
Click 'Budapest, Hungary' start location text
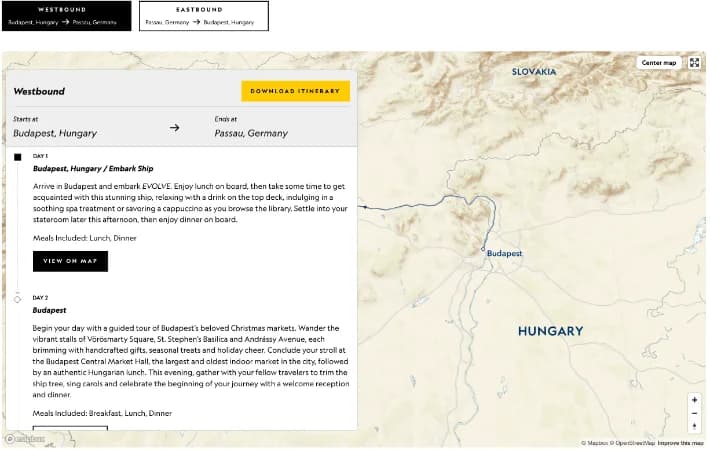pyautogui.click(x=55, y=134)
